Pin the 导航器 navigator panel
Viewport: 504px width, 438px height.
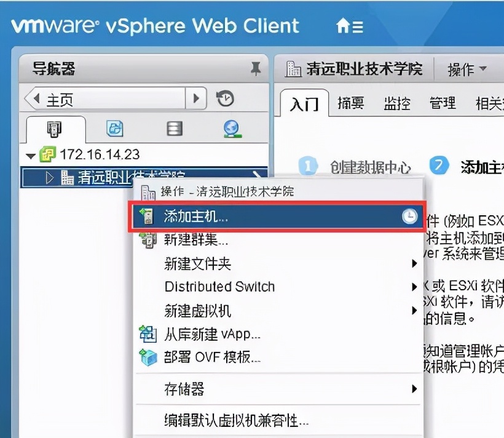tap(256, 69)
